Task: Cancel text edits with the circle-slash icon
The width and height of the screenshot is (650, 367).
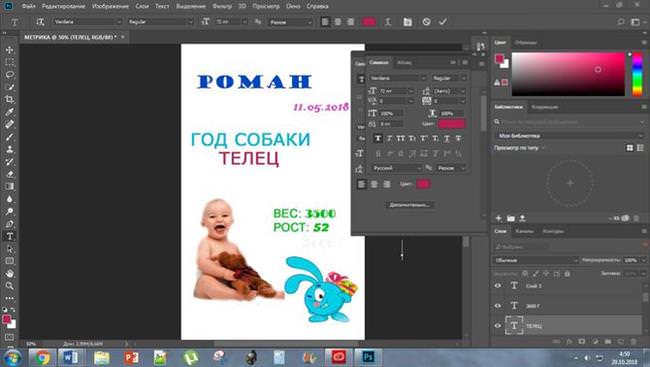Action: pos(426,22)
